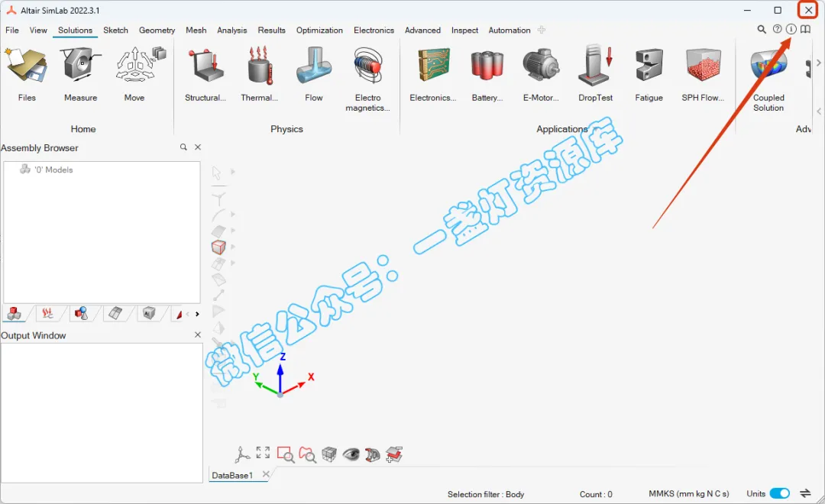Click the layers add/remove view icon
The height and width of the screenshot is (504, 825).
394,454
